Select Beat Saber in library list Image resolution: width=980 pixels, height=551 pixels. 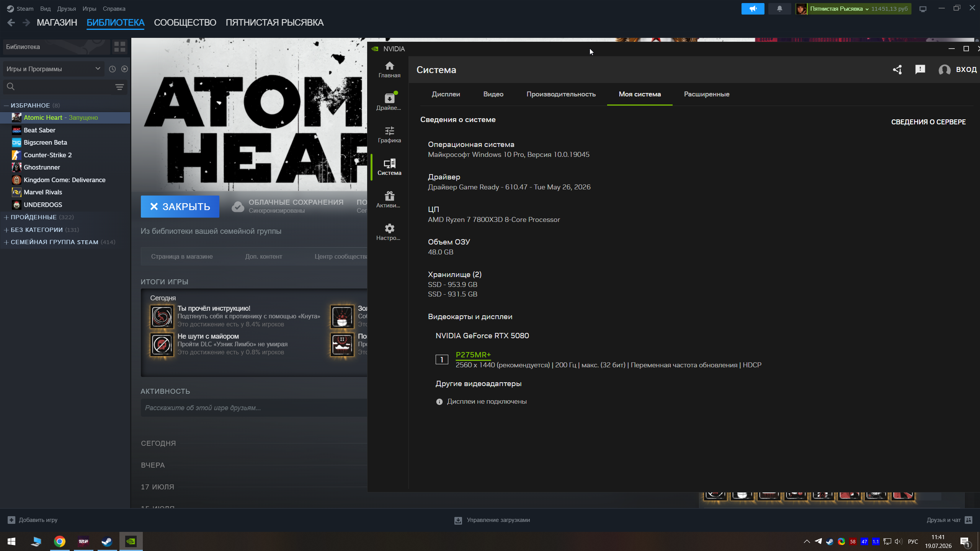[x=65, y=130]
